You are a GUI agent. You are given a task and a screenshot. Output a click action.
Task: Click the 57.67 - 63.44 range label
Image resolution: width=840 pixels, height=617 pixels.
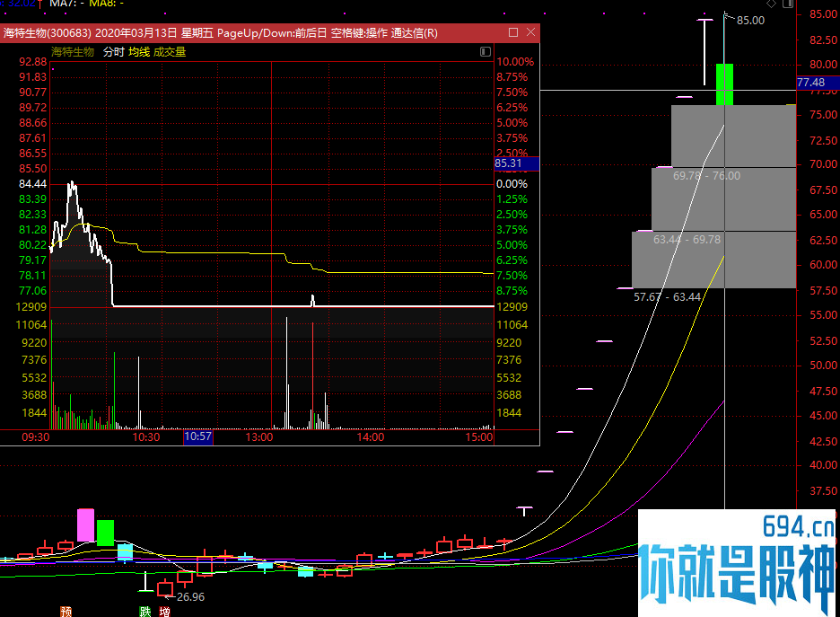pyautogui.click(x=667, y=297)
